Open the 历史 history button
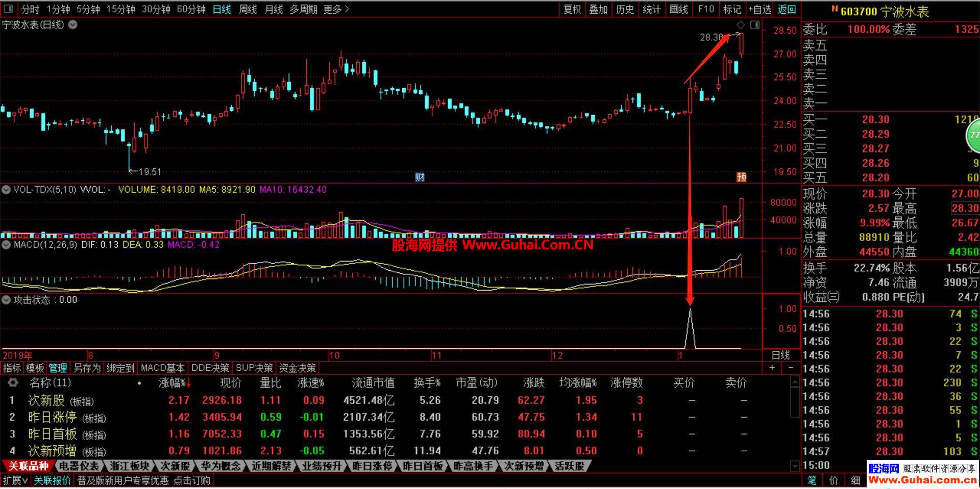Viewport: 980px width, 489px height. [x=625, y=9]
